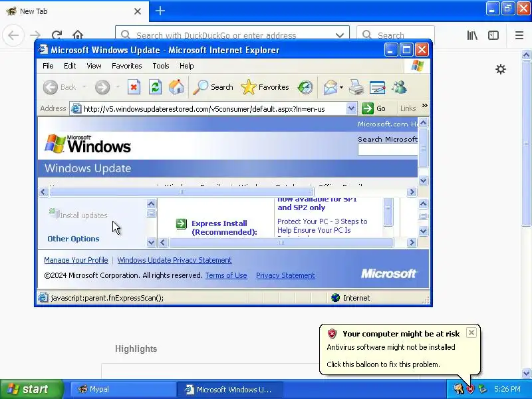This screenshot has width=532, height=399.
Task: Click the IE address URL field
Action: click(213, 108)
